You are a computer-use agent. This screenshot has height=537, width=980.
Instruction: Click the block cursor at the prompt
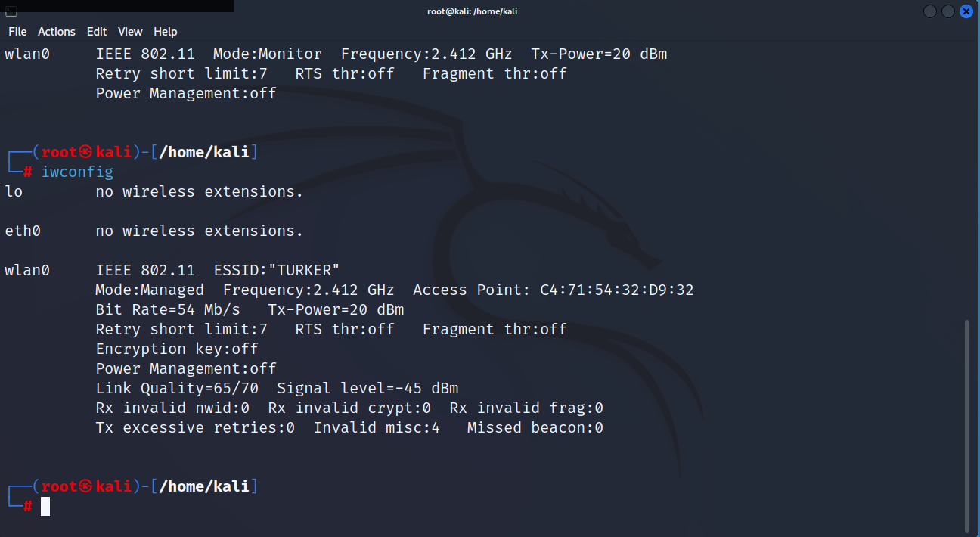[45, 506]
